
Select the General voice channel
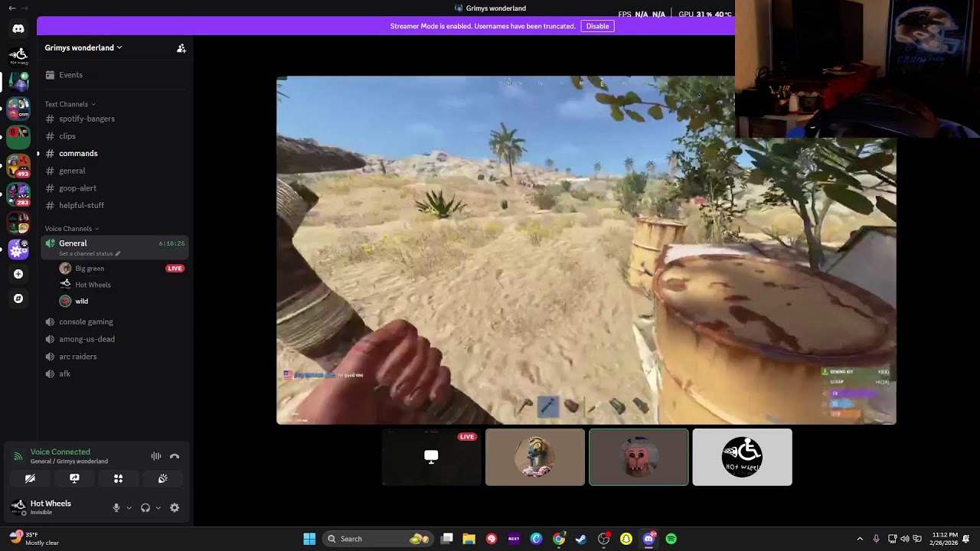(x=115, y=247)
